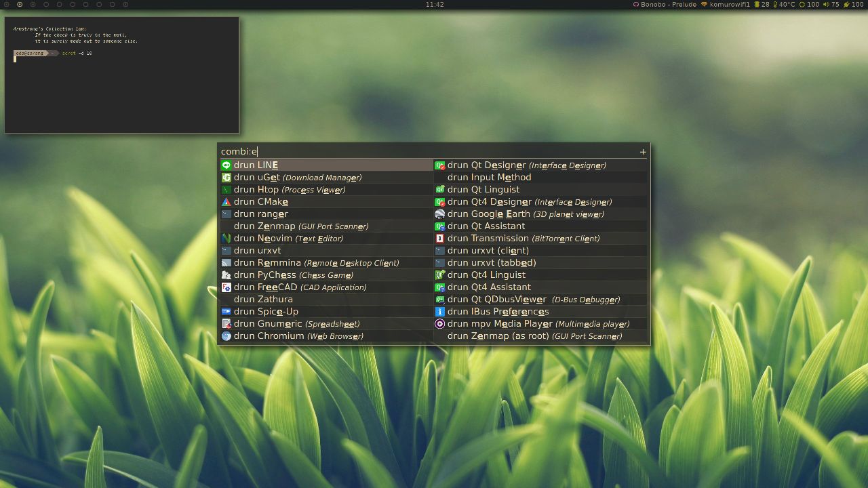Click the 11:42 clock in the top bar
The height and width of the screenshot is (488, 868).
pos(435,4)
